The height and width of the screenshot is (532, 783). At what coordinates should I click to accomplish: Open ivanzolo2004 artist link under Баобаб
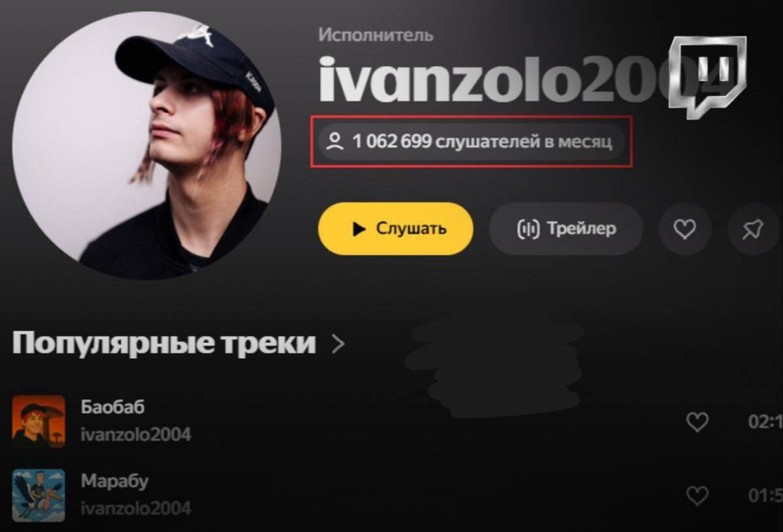136,435
